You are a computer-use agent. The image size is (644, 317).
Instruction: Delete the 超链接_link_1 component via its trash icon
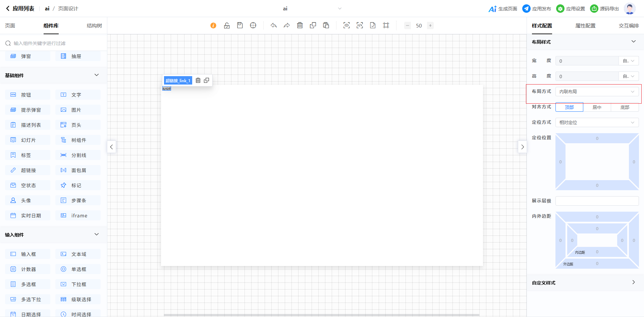pyautogui.click(x=198, y=81)
